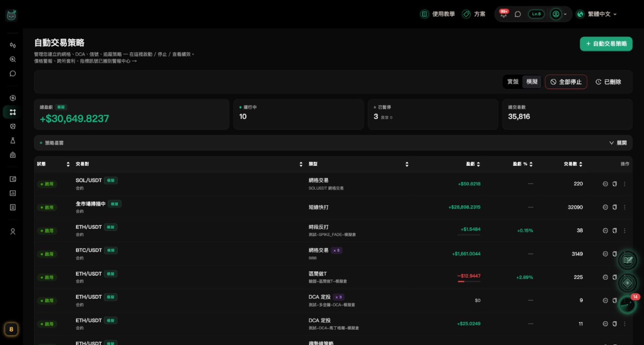Open the account avatar dropdown
The width and height of the screenshot is (644, 345).
[x=559, y=14]
